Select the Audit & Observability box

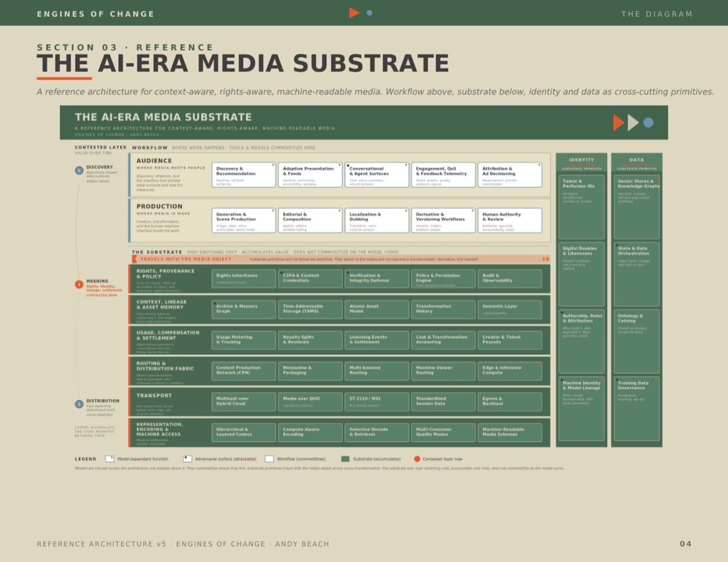[510, 278]
